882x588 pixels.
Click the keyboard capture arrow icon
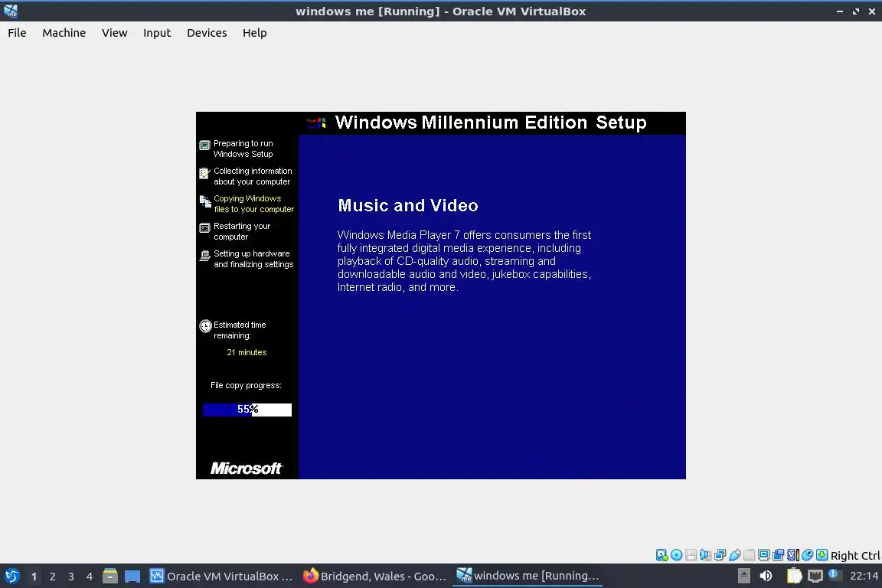tap(822, 555)
